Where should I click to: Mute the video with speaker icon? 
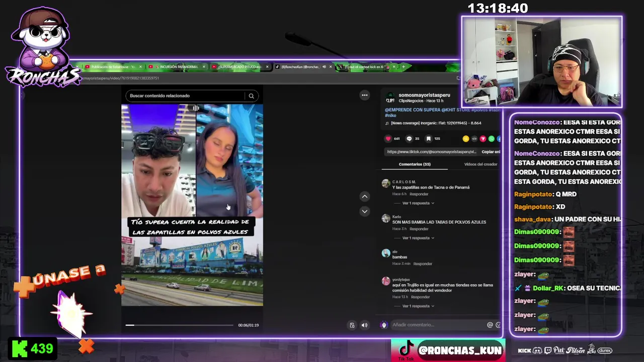(x=364, y=325)
